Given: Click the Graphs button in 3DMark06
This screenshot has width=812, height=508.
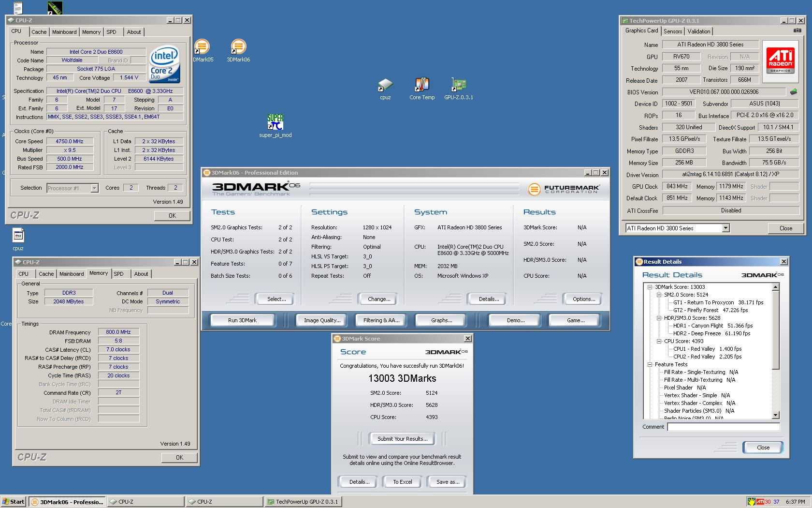Looking at the screenshot, I should click(x=442, y=320).
